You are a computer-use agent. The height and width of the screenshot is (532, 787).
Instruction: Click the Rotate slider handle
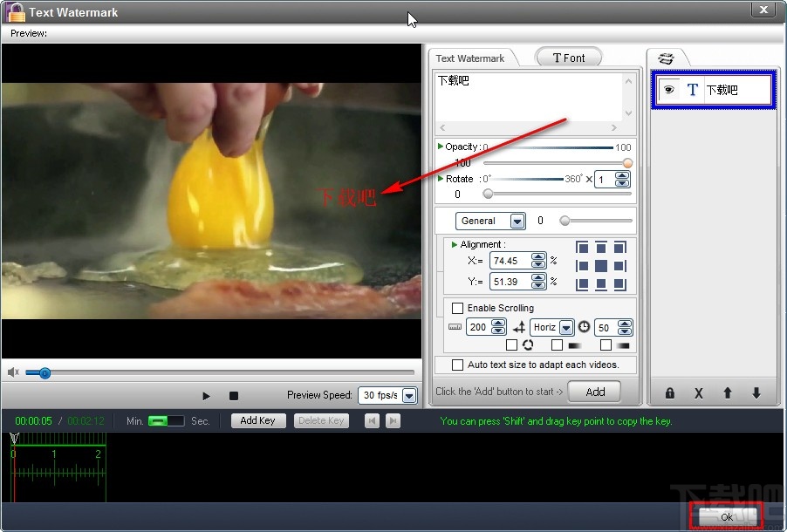point(488,194)
